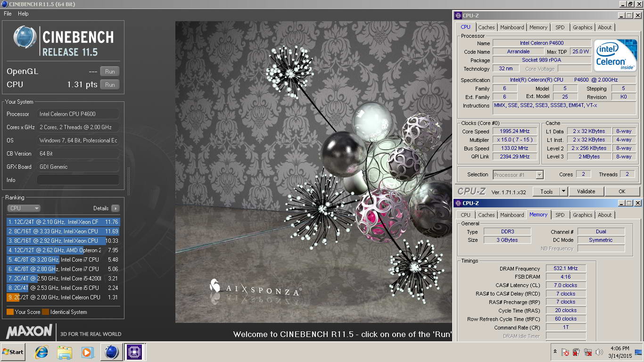Click the Cinebench left panel vertical splitter handle
This screenshot has width=644, height=362.
tap(127, 181)
